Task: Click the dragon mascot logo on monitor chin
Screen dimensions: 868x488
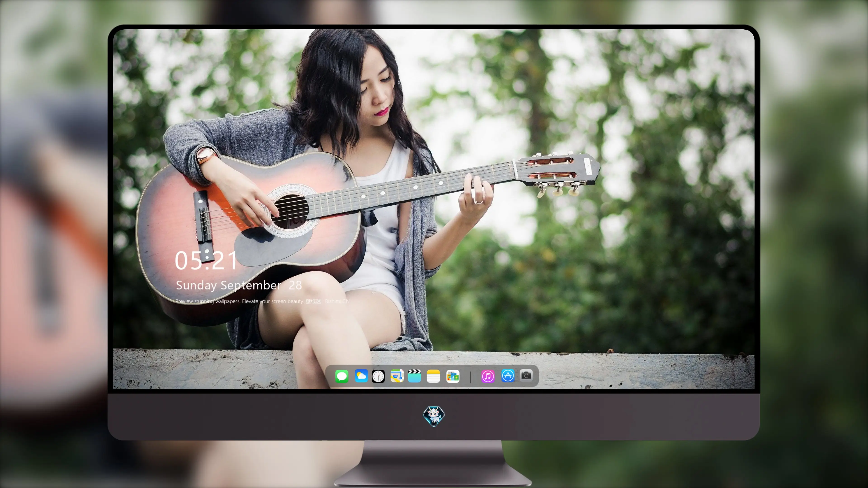Action: 434,416
